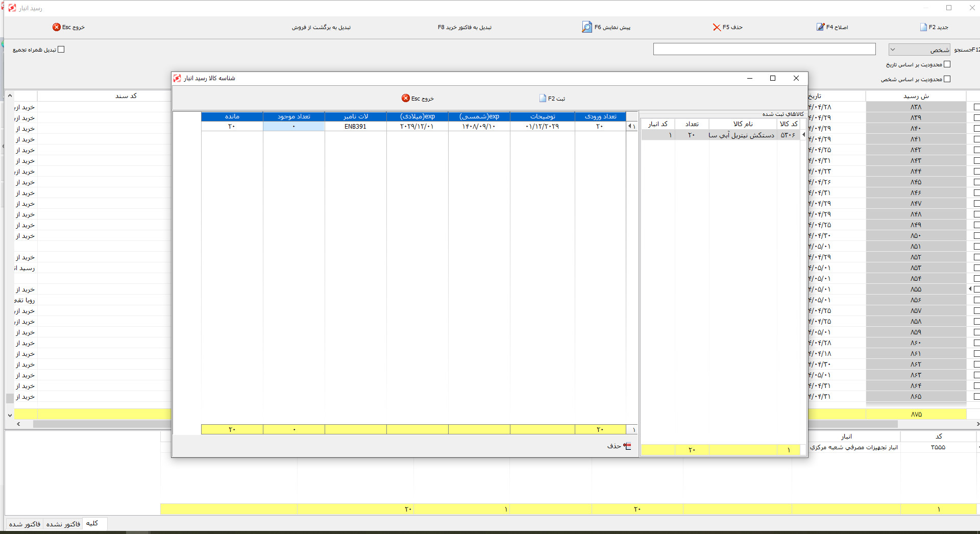The width and height of the screenshot is (980, 534).
Task: Check the row checkbox for receipt 840
Action: 976,129
